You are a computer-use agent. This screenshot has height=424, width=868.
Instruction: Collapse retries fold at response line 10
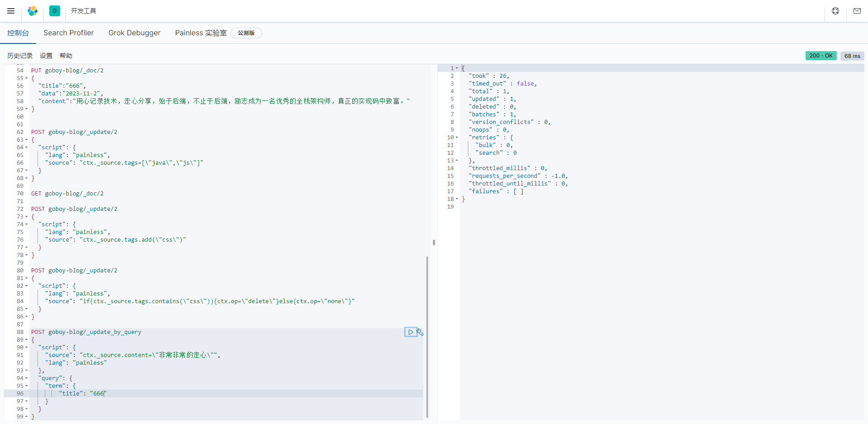tap(457, 138)
